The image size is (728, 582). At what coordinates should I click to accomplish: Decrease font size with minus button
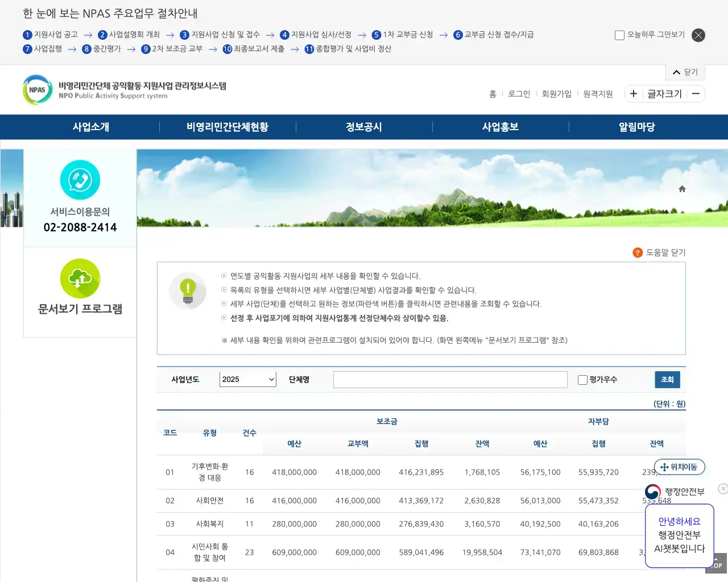click(696, 94)
